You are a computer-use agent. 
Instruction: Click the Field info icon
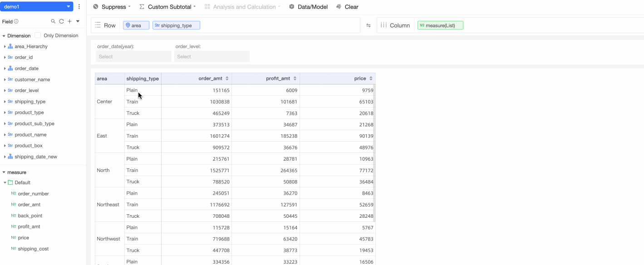[16, 21]
